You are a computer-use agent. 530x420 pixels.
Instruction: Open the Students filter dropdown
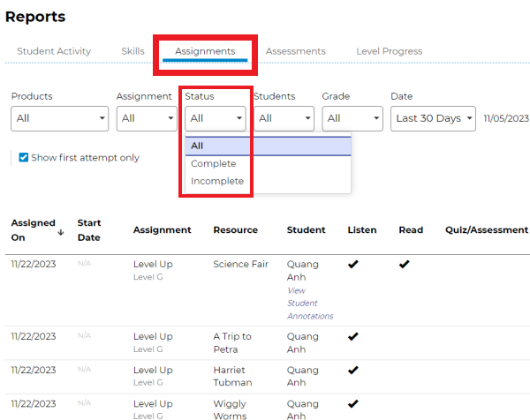(x=284, y=118)
